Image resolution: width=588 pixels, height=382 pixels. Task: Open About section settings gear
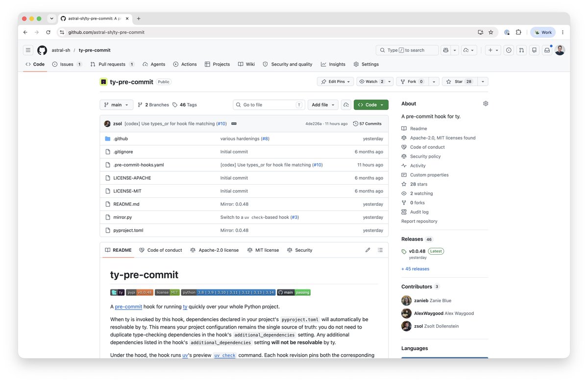tap(486, 104)
